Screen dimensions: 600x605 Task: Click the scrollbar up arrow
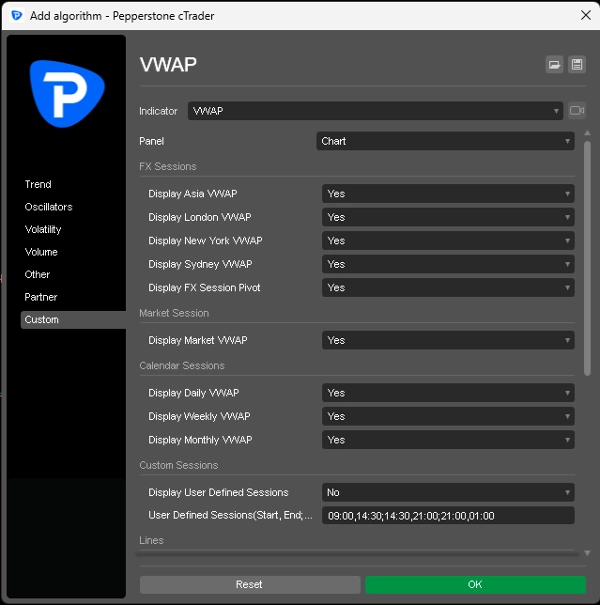[587, 133]
